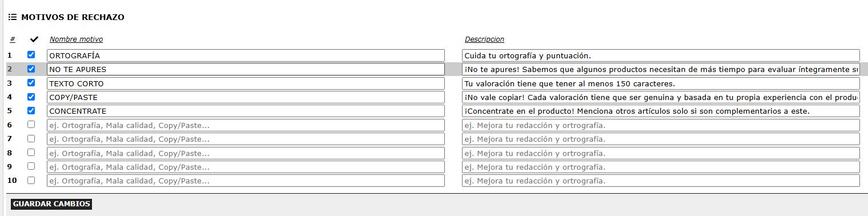
Task: Click the description field starting 'Cuida tu ortografía'
Action: click(x=661, y=55)
